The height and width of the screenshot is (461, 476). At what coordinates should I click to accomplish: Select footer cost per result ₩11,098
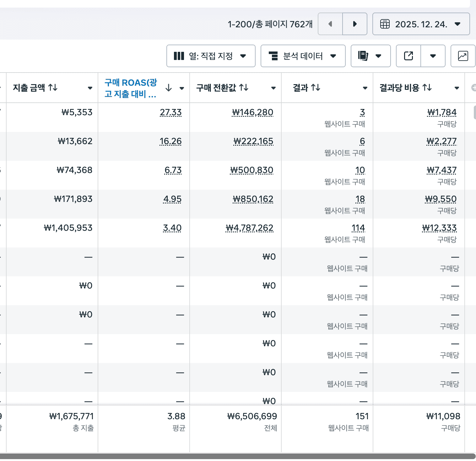[443, 416]
